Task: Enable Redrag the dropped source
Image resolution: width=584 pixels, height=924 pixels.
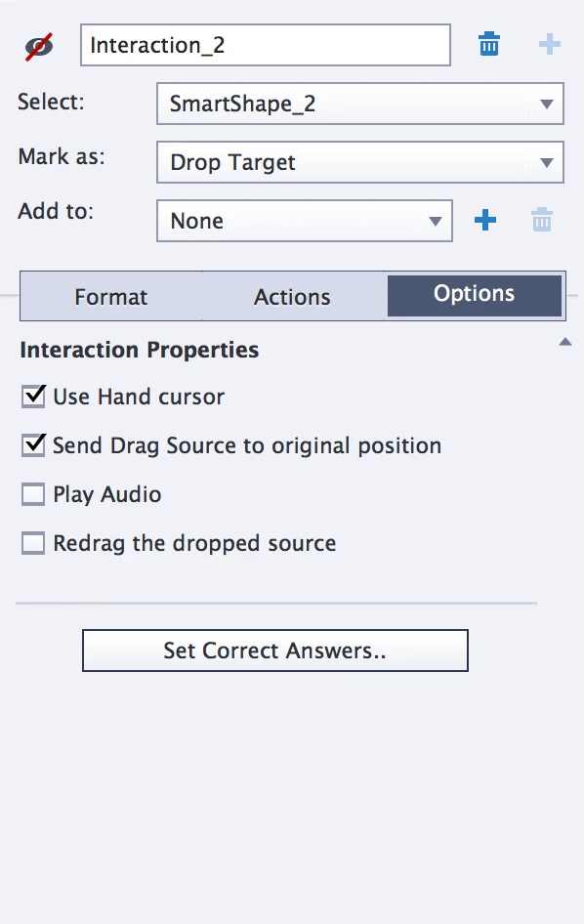Action: tap(33, 543)
